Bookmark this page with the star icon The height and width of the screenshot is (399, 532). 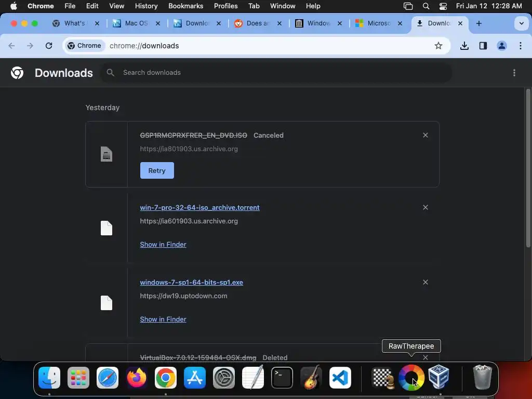coord(438,46)
